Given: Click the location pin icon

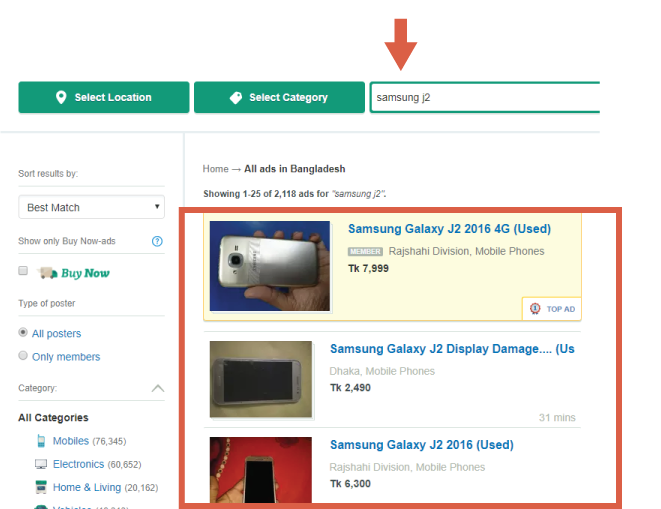Looking at the screenshot, I should [61, 97].
